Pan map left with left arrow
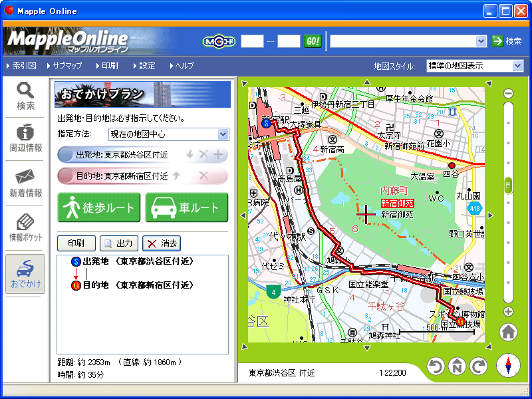Screen dimensions: 532x399 [x=243, y=215]
